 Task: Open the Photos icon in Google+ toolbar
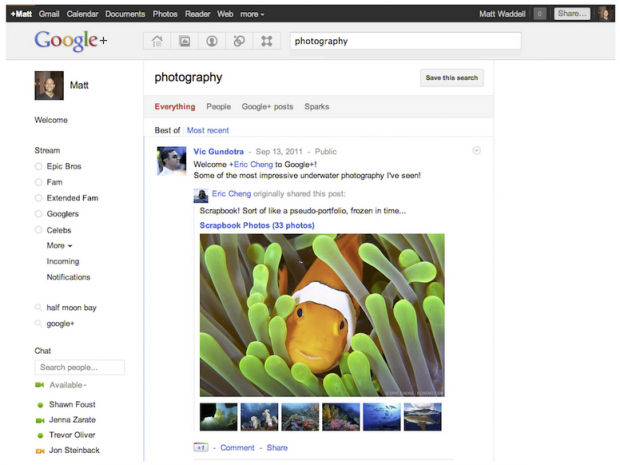click(185, 41)
